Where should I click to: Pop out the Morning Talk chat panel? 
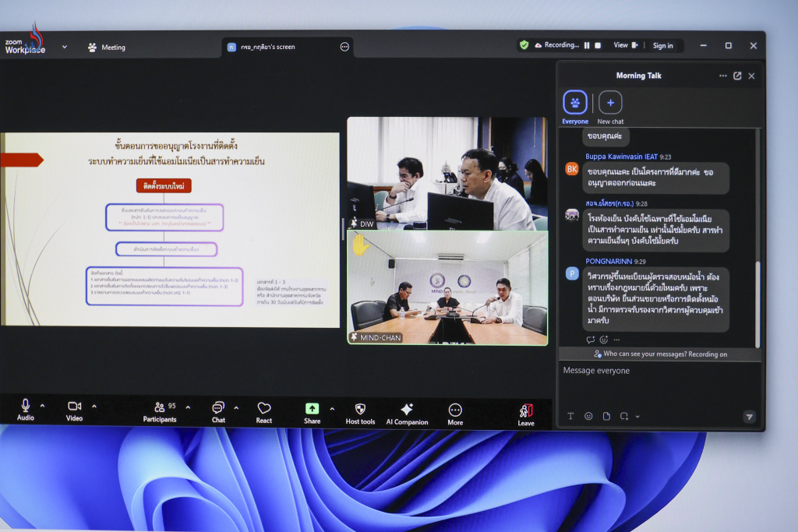[737, 76]
